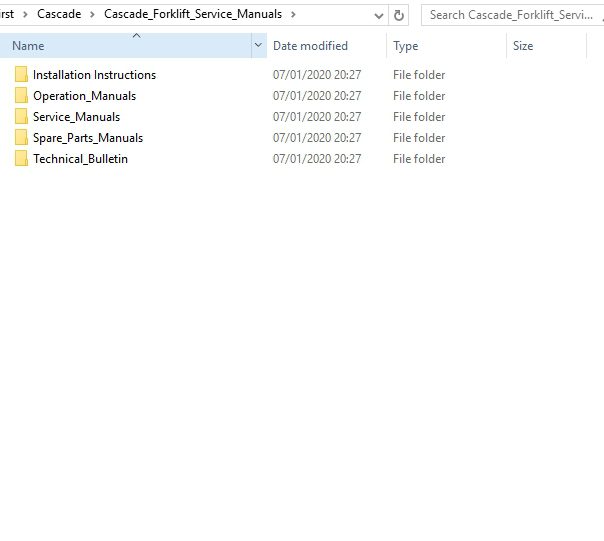This screenshot has height=541, width=604.
Task: Select the Technical_Bulletin folder name
Action: click(x=80, y=159)
